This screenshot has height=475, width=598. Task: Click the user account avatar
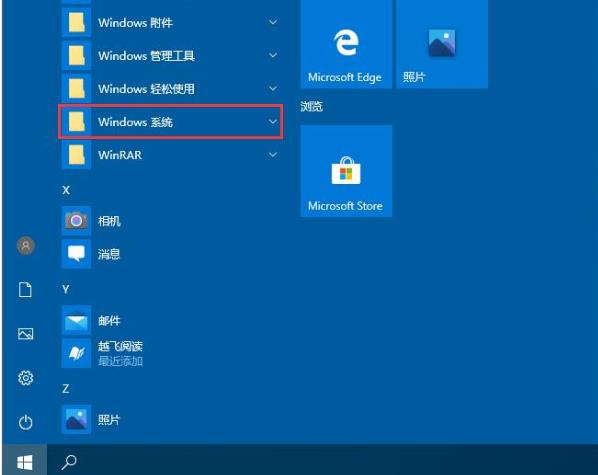(26, 245)
